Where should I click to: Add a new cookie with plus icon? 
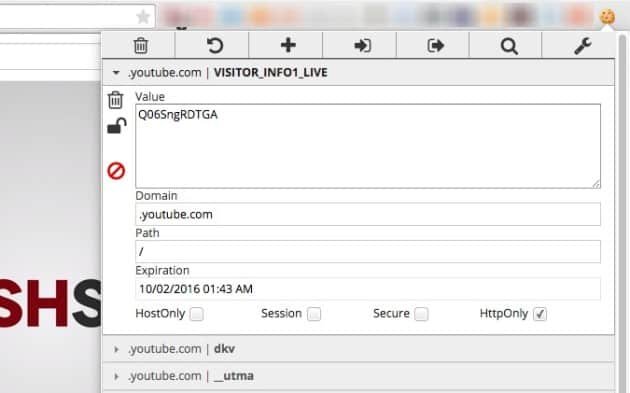288,45
